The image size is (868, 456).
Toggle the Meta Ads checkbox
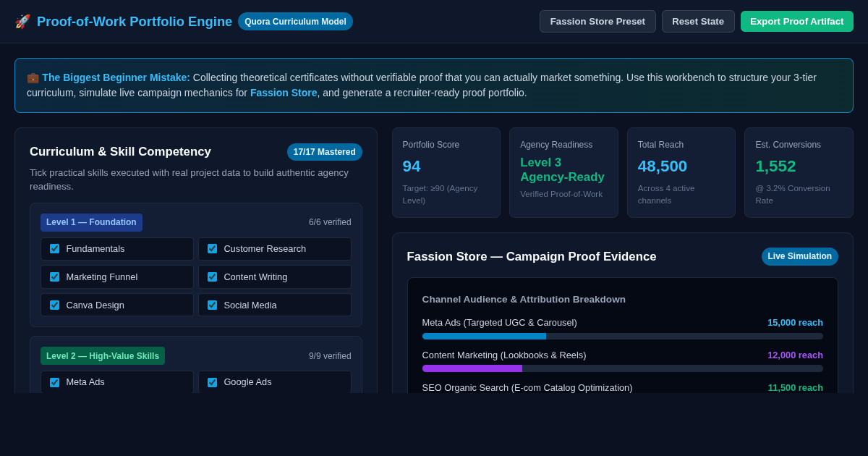(54, 382)
